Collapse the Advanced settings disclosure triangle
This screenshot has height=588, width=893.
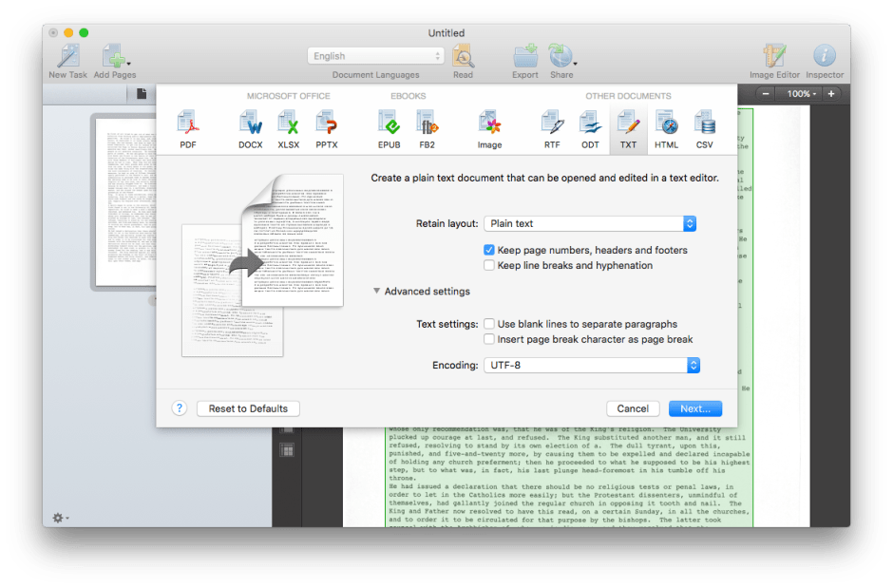coord(377,292)
